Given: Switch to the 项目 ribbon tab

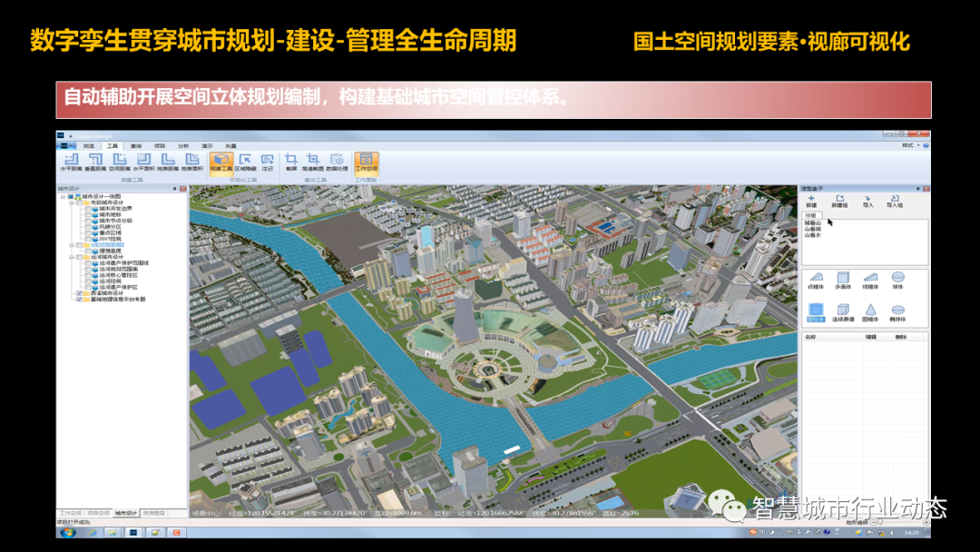Looking at the screenshot, I should [160, 145].
